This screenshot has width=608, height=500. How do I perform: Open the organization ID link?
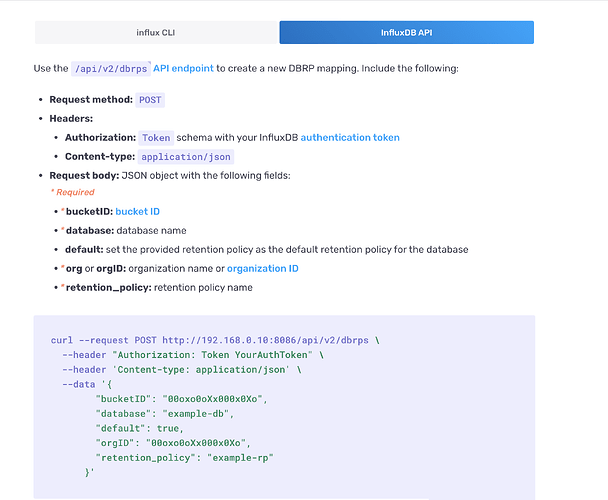pyautogui.click(x=263, y=269)
